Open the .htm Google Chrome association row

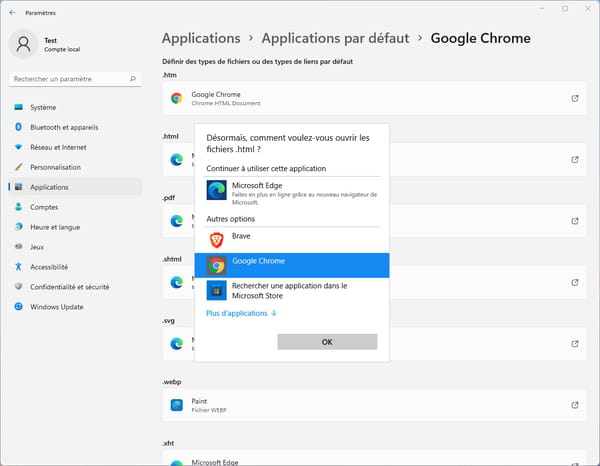click(374, 98)
